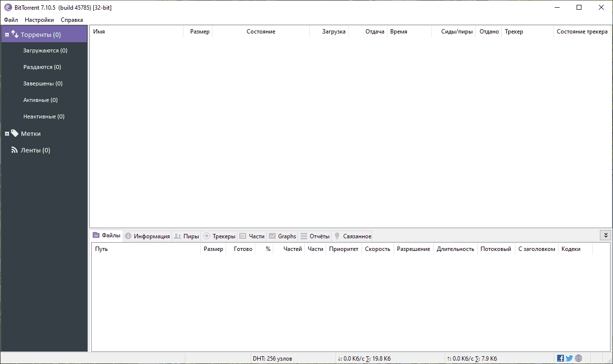Switch to the Отчёты tab
The image size is (613, 364).
(x=315, y=236)
